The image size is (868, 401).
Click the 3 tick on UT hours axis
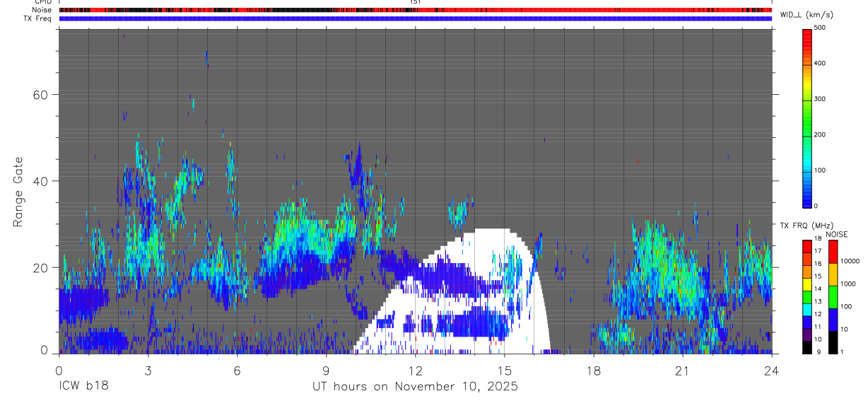coord(148,370)
